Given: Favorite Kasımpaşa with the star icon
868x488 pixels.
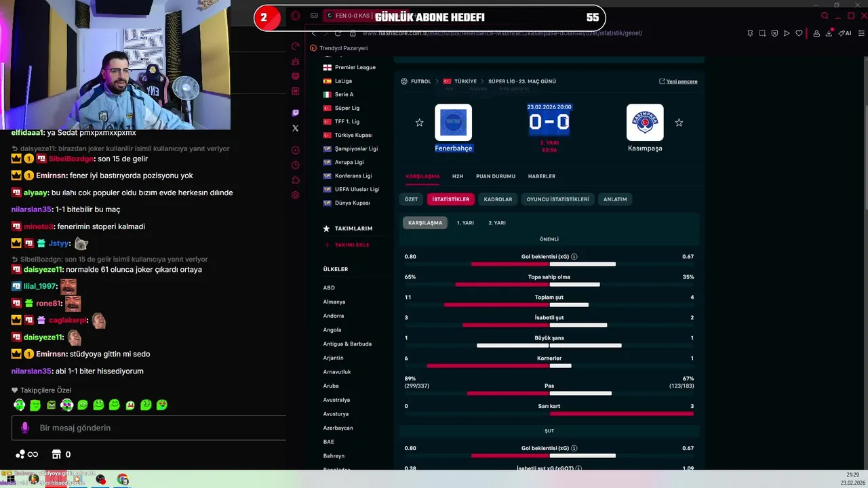Looking at the screenshot, I should (679, 123).
